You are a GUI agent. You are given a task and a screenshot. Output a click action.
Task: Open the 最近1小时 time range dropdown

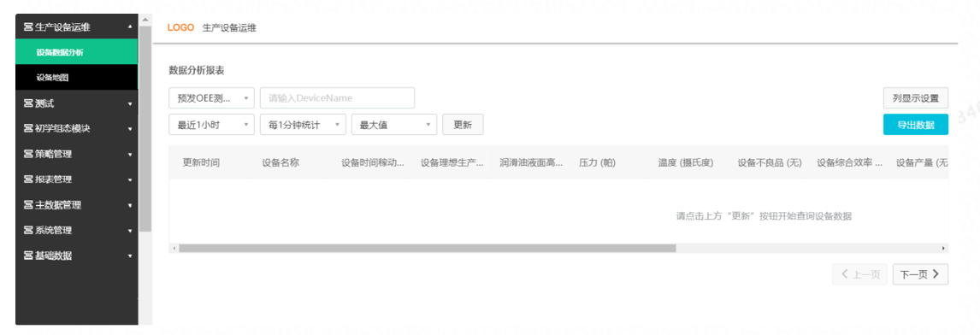pos(211,125)
